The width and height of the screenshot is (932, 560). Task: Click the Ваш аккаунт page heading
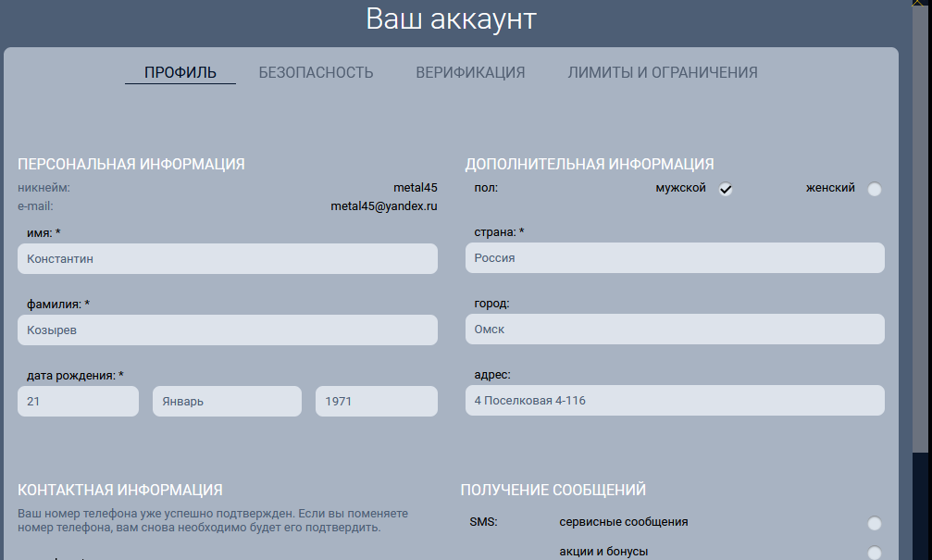(451, 19)
